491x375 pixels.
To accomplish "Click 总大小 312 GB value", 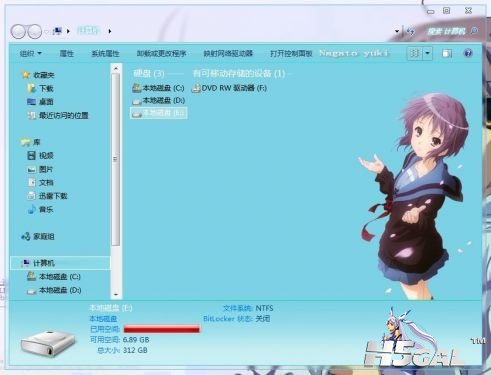I will click(135, 350).
